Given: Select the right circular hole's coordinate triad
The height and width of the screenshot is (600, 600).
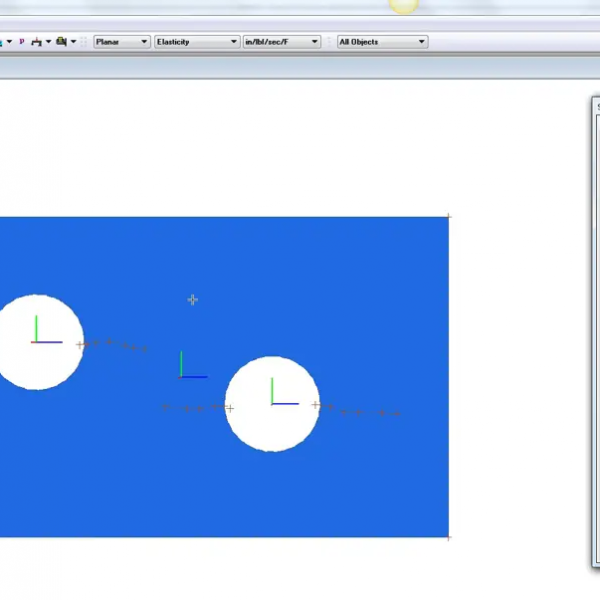Looking at the screenshot, I should tap(284, 391).
